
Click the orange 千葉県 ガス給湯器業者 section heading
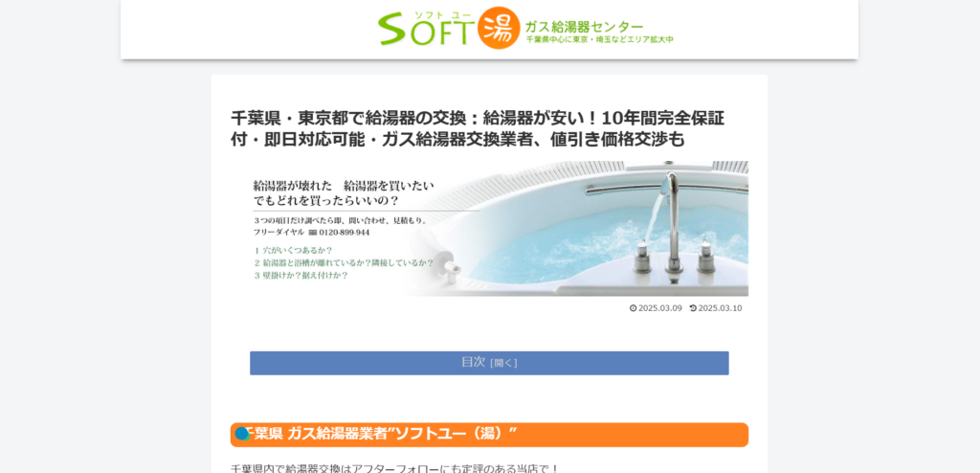pyautogui.click(x=489, y=434)
